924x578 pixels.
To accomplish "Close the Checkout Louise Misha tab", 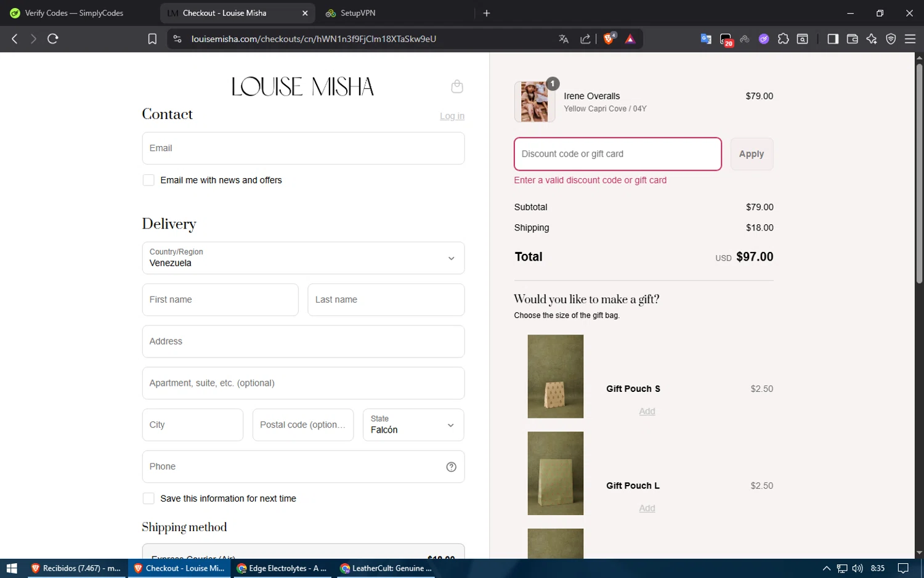I will coord(305,13).
